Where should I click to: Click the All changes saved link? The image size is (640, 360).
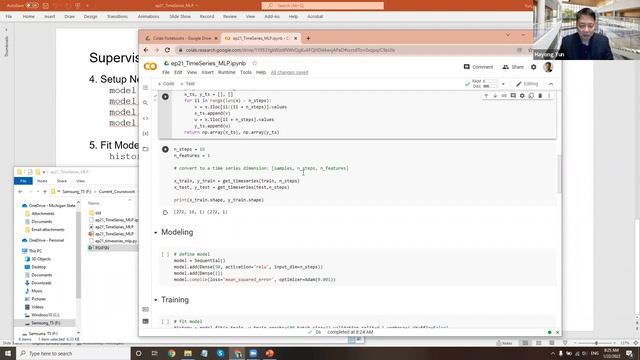click(289, 73)
